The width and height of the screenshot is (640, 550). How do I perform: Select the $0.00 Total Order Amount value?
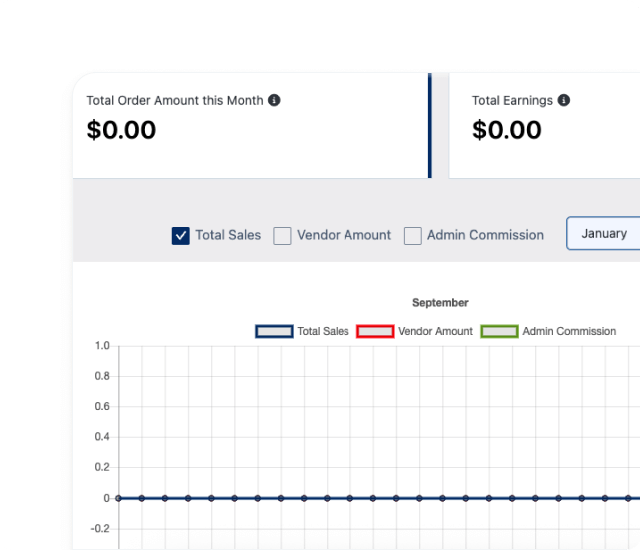click(121, 130)
